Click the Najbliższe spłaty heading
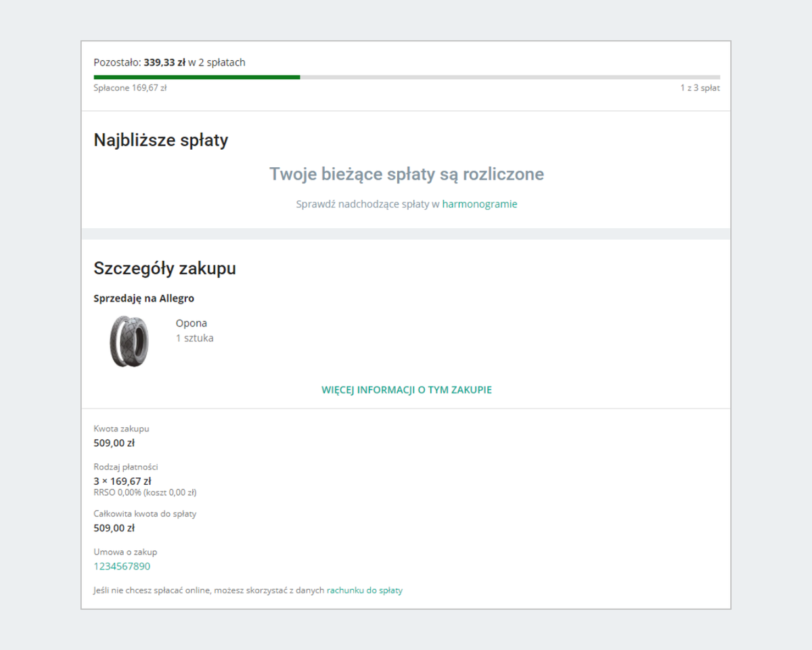Screen dimensions: 812x650 (160, 140)
